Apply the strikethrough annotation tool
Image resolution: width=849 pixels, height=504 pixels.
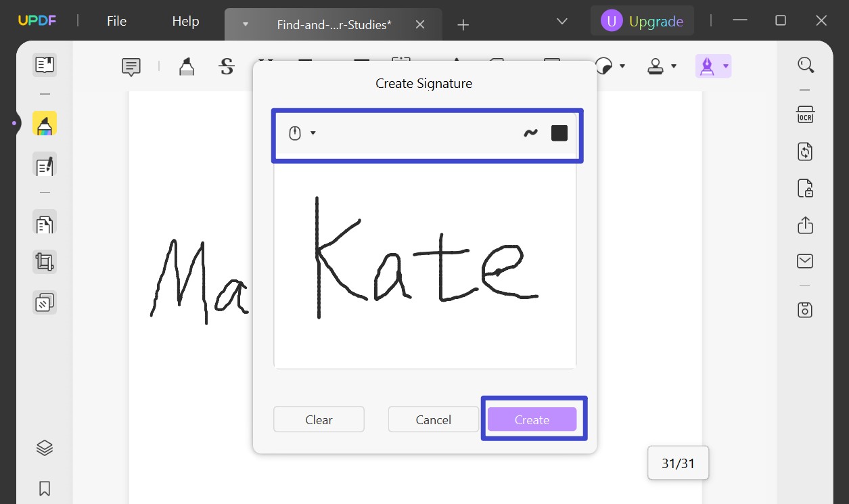pos(226,66)
